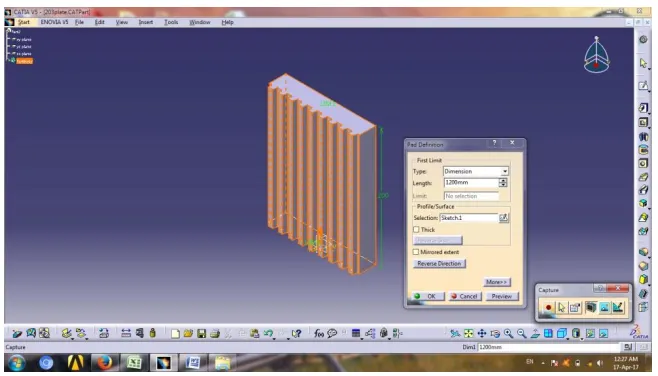Click OK in Pad Definition
This screenshot has height=376, width=658.
click(427, 296)
